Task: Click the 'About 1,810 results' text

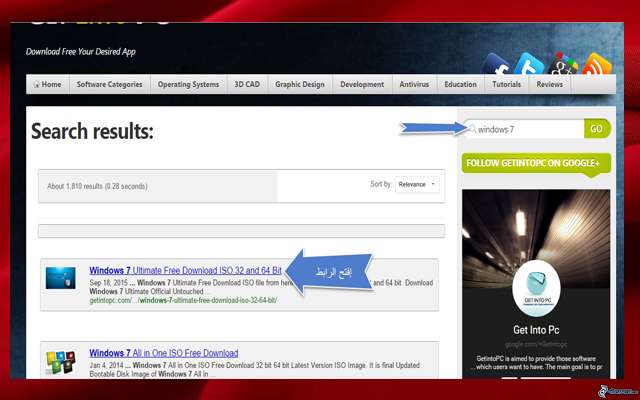Action: [x=97, y=186]
